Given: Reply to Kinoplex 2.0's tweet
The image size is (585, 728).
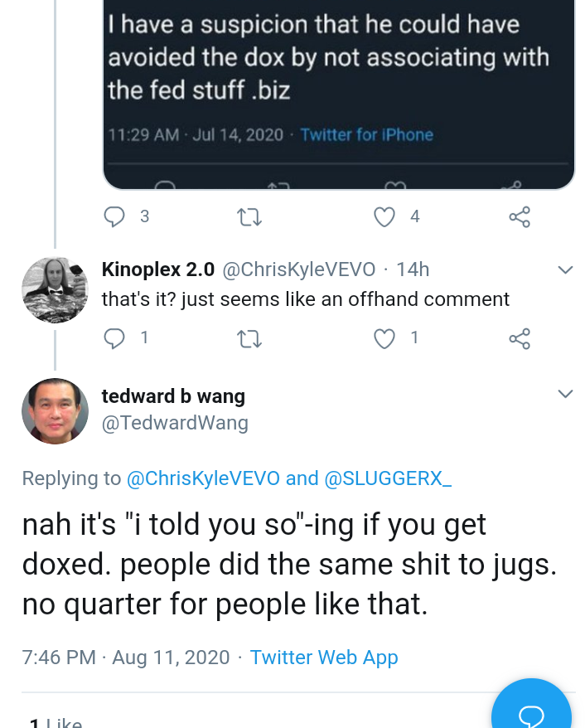Looking at the screenshot, I should (114, 338).
